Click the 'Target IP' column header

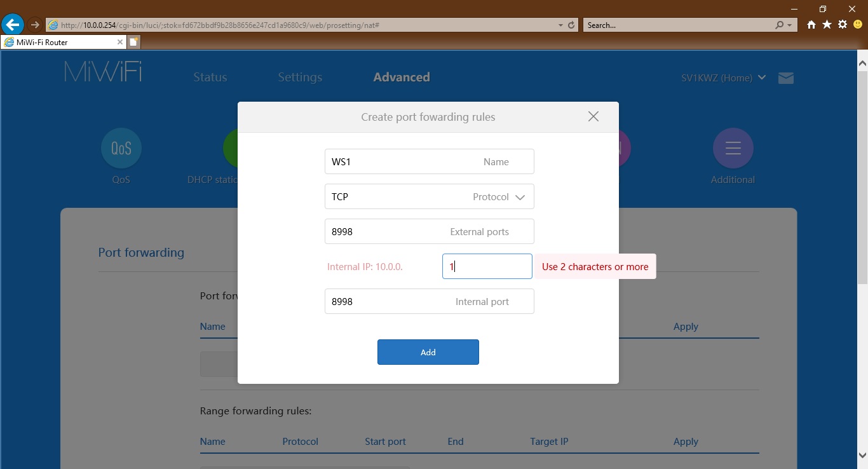coord(549,441)
